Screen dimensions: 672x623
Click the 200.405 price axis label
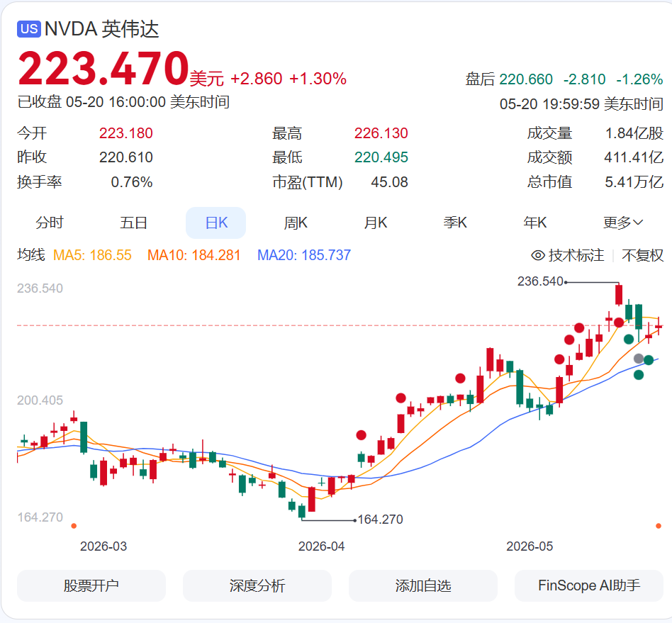(40, 400)
